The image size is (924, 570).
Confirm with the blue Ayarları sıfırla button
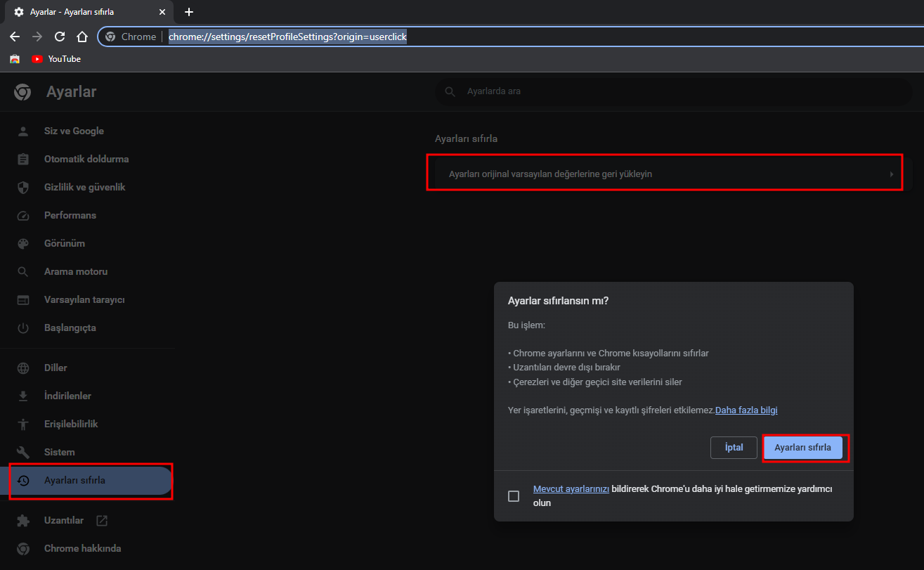[x=802, y=448]
